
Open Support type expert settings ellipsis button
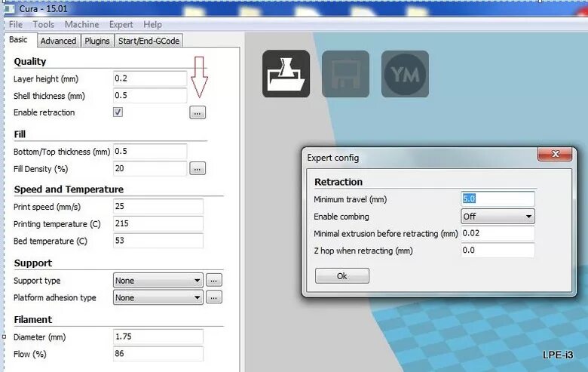pos(214,280)
